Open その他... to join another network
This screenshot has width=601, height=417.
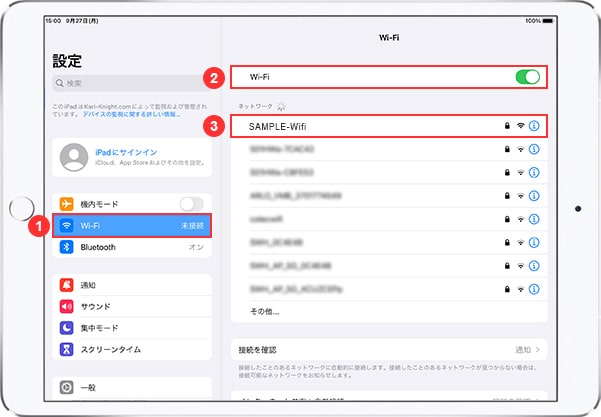[389, 311]
